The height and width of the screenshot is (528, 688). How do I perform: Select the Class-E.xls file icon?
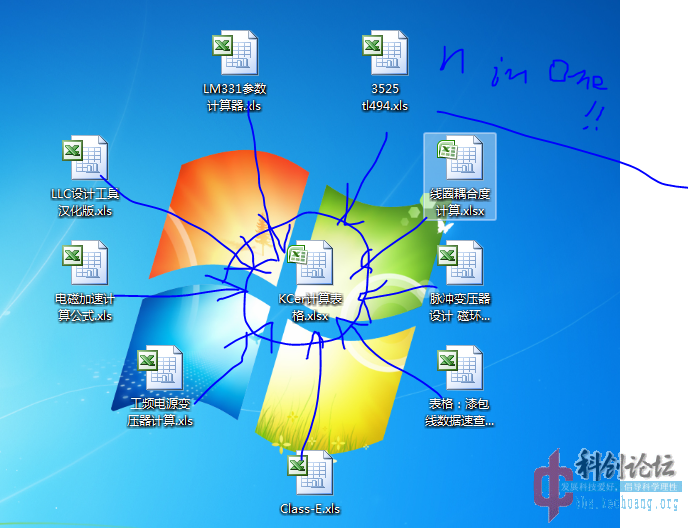pos(310,473)
